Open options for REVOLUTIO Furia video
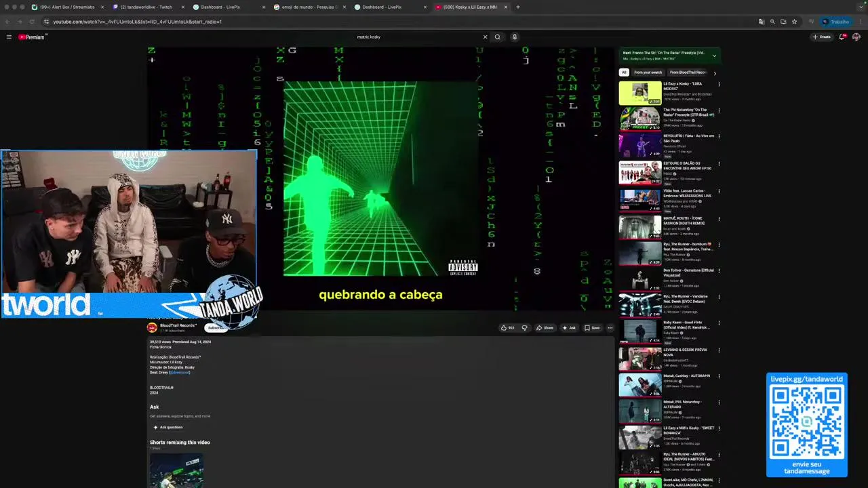 coord(719,137)
